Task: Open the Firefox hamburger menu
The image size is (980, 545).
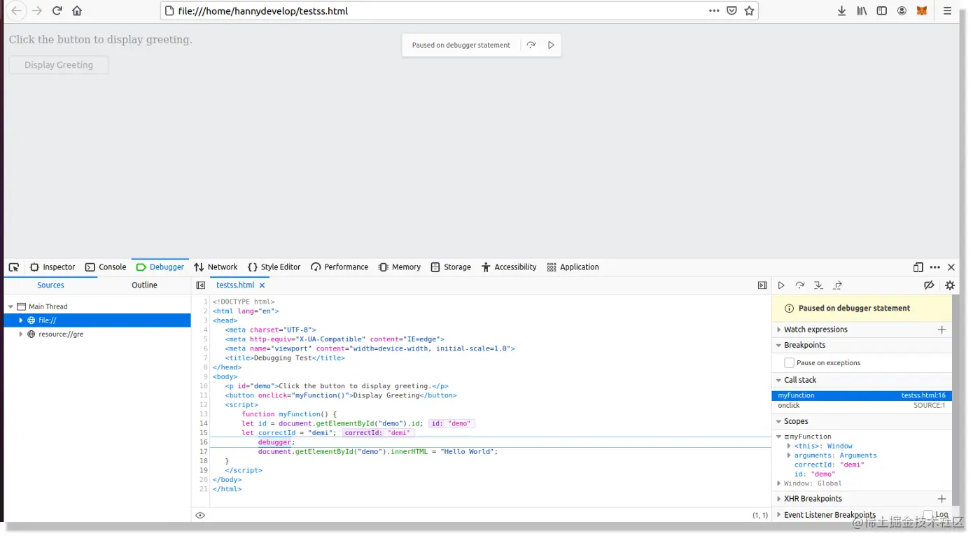Action: pos(947,10)
